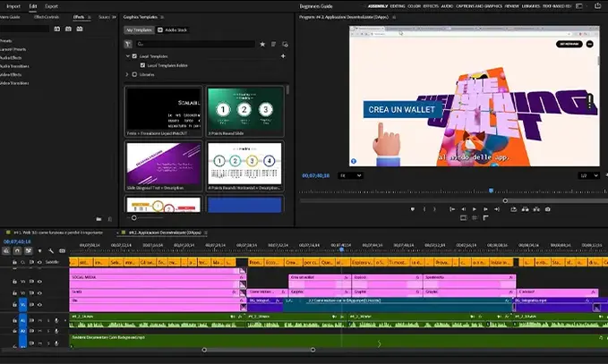Click Adobe Stock button
Viewport: 608px width, 364px height.
tap(173, 30)
